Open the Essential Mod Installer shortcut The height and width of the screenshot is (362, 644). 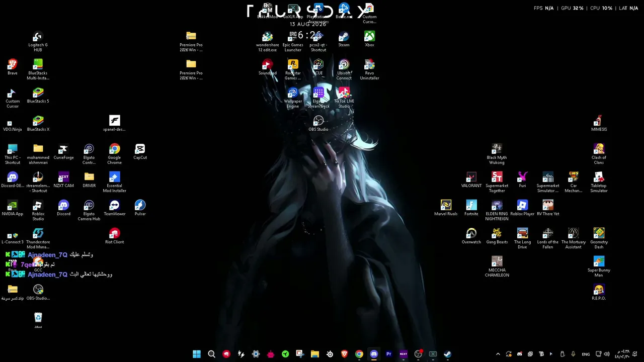(114, 183)
